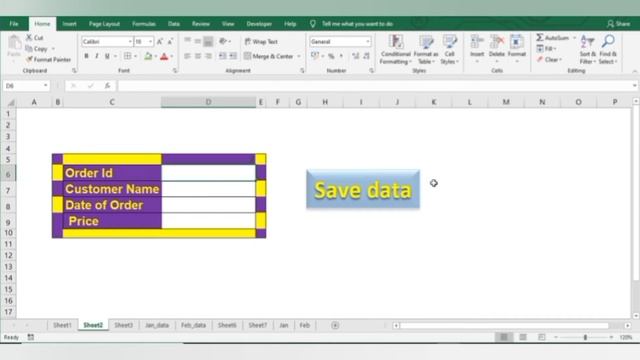Screen dimensions: 640x360
Task: Toggle Underline formatting
Action: (107, 56)
